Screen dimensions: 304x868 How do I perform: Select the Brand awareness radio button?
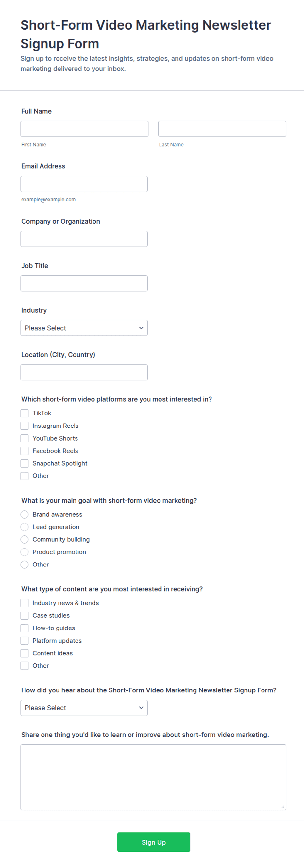click(25, 514)
